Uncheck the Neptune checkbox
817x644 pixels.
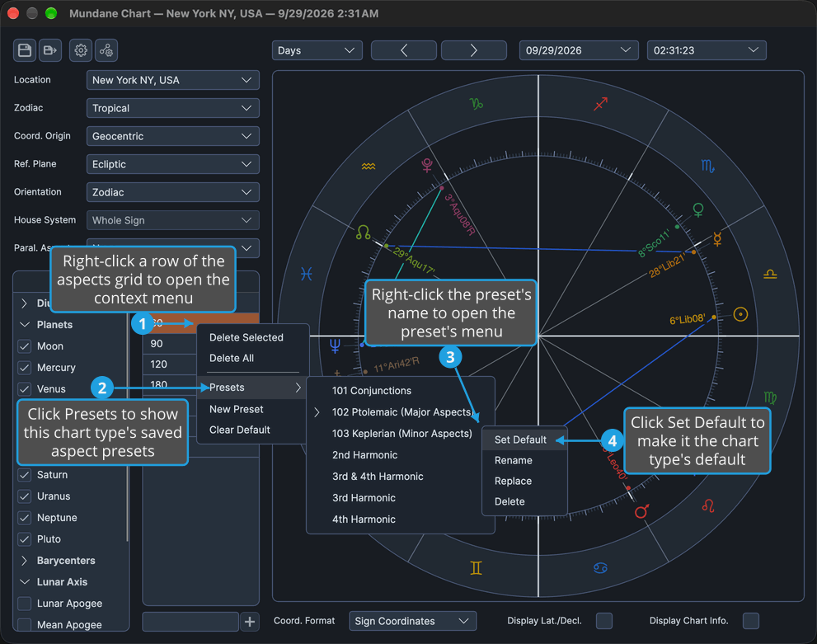click(25, 518)
